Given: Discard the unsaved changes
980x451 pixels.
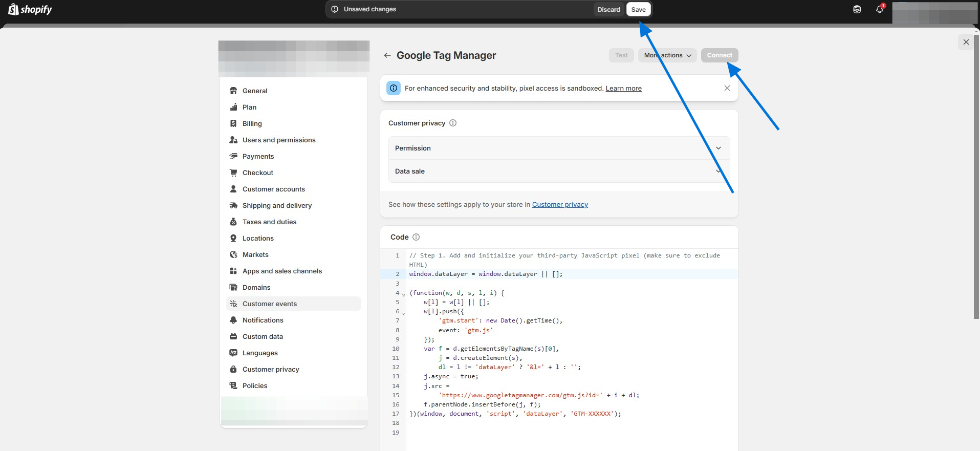Looking at the screenshot, I should coord(608,9).
